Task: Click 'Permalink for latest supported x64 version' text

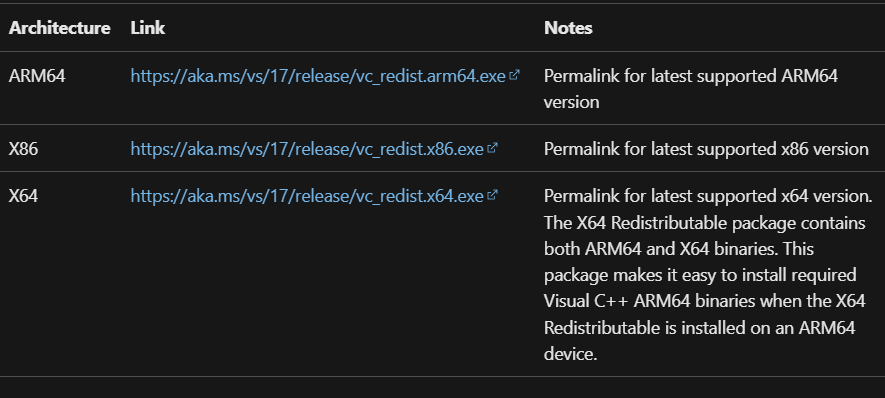Action: pos(707,196)
